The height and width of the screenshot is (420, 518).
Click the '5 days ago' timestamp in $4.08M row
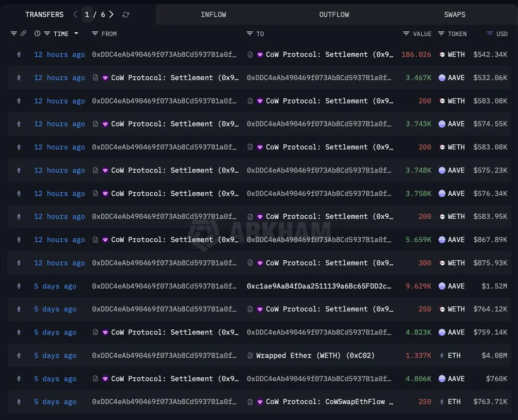(55, 356)
